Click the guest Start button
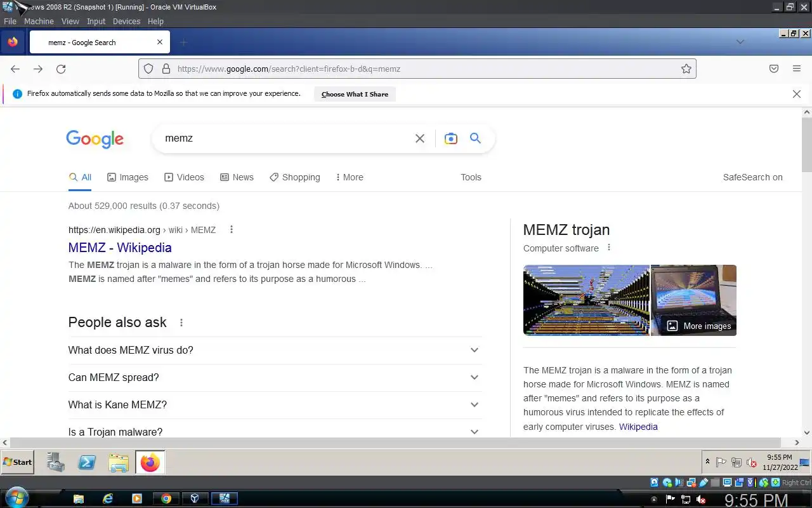Viewport: 812px width, 508px height. (18, 462)
